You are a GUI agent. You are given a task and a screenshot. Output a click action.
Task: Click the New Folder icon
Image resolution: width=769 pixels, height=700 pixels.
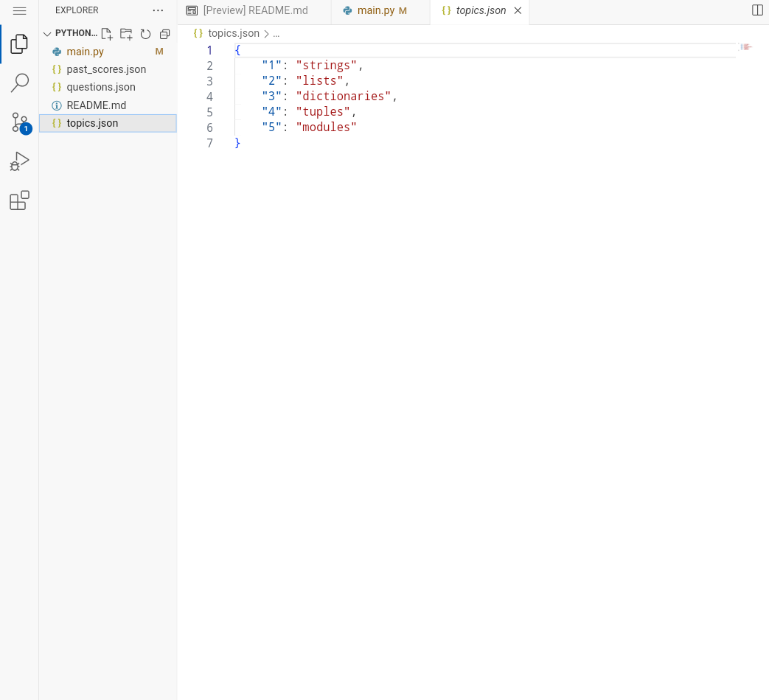coord(126,34)
